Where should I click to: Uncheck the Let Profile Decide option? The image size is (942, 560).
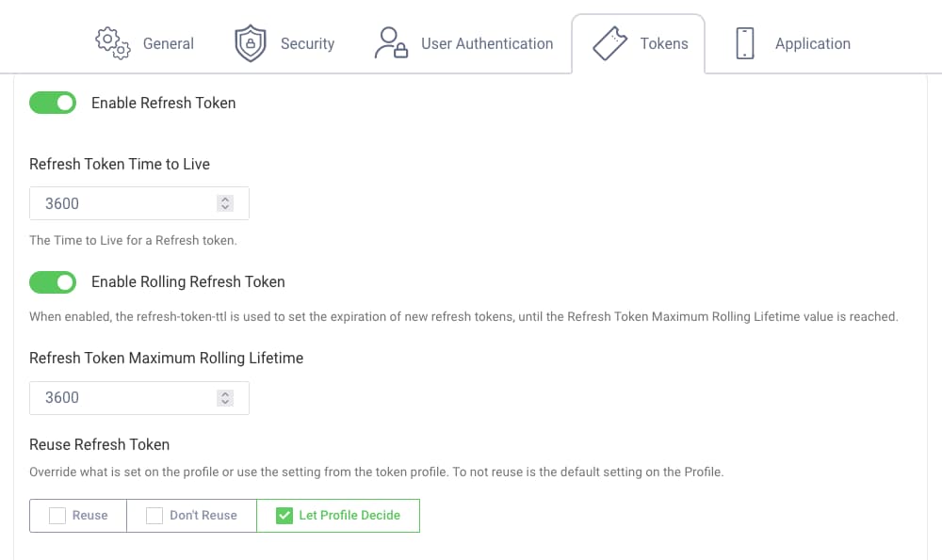click(284, 515)
